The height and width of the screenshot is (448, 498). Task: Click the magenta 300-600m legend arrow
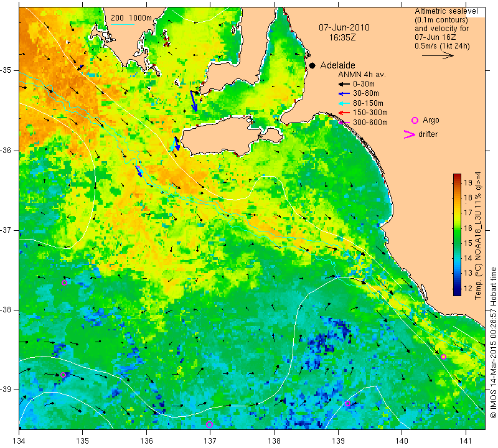(344, 123)
